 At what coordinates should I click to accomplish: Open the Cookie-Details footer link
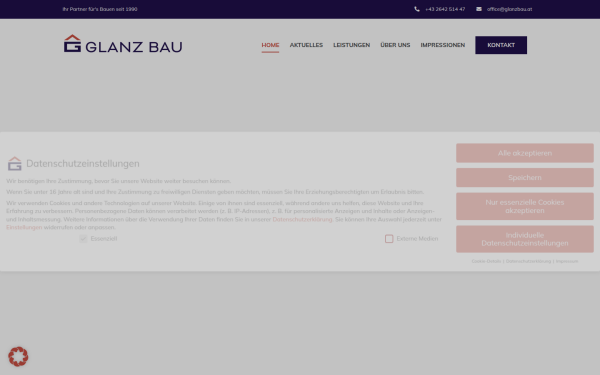(x=486, y=261)
